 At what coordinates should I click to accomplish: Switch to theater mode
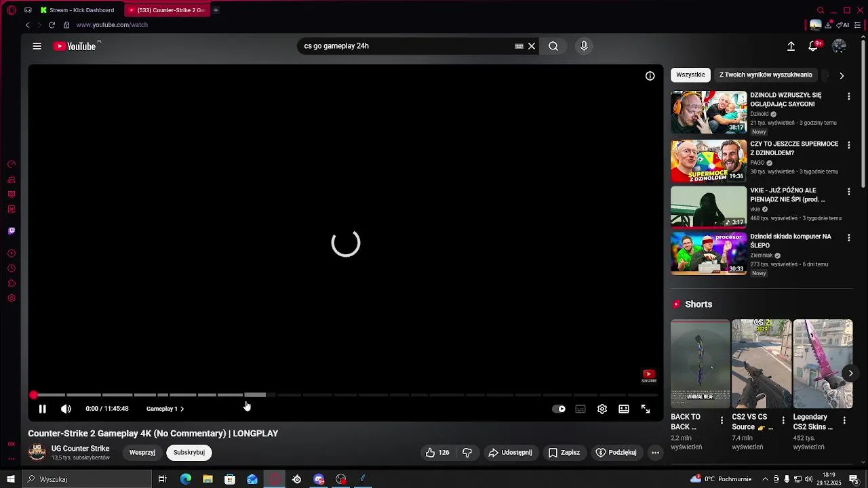point(624,409)
